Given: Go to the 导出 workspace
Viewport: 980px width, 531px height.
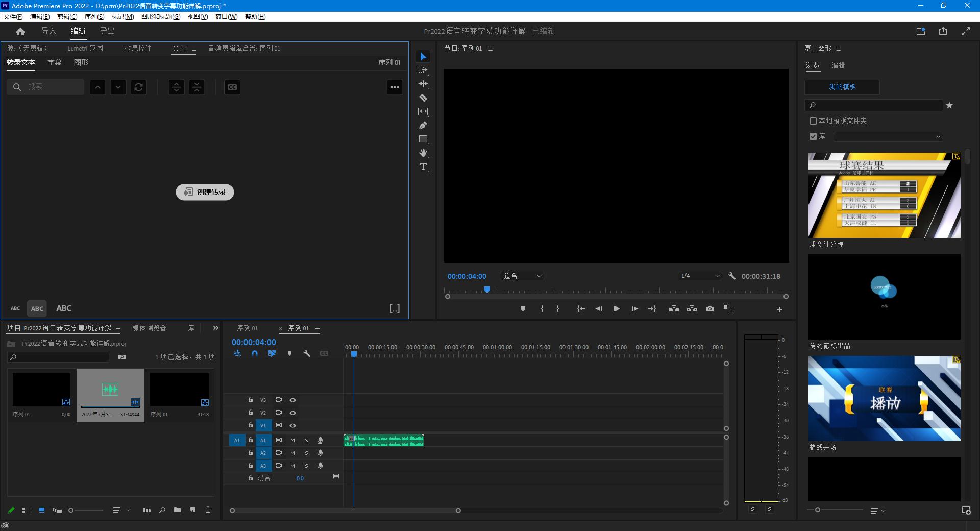Looking at the screenshot, I should coord(107,31).
